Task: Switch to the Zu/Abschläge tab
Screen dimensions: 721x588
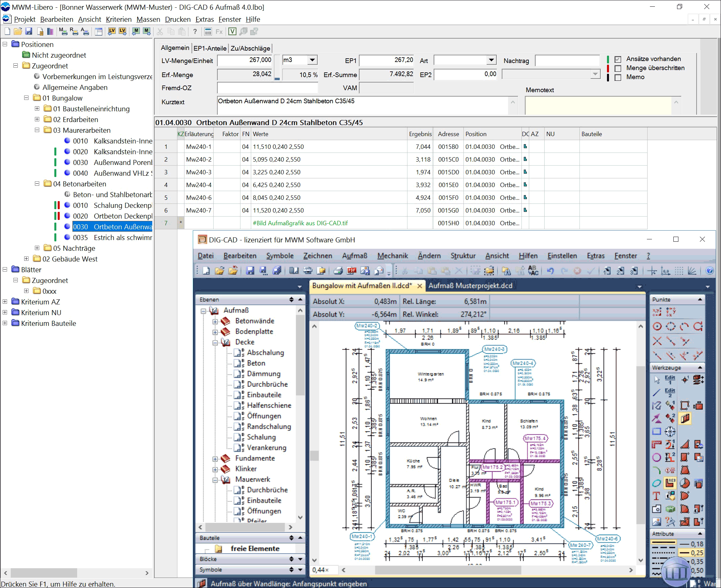Action: 251,48
